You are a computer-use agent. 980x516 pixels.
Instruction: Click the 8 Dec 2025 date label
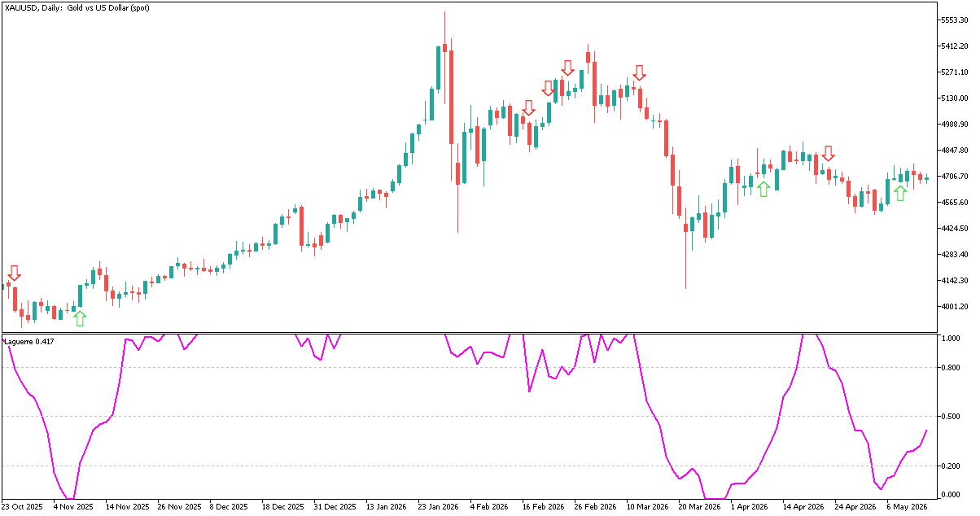point(230,506)
